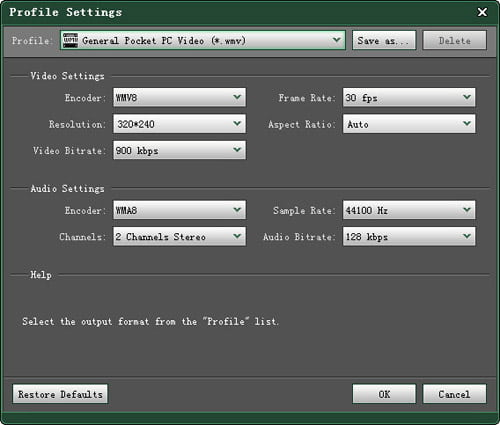Click the 900 kbps bitrate value field
Image resolution: width=500 pixels, height=425 pixels.
tap(172, 150)
